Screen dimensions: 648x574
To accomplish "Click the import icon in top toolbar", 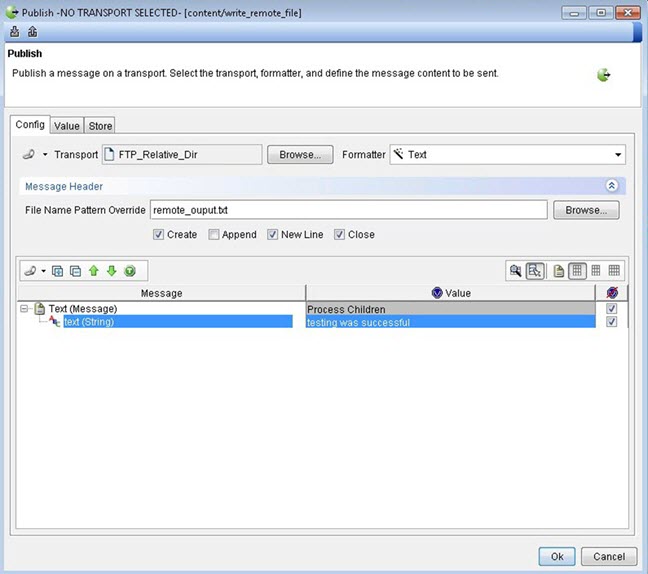I will pyautogui.click(x=14, y=32).
